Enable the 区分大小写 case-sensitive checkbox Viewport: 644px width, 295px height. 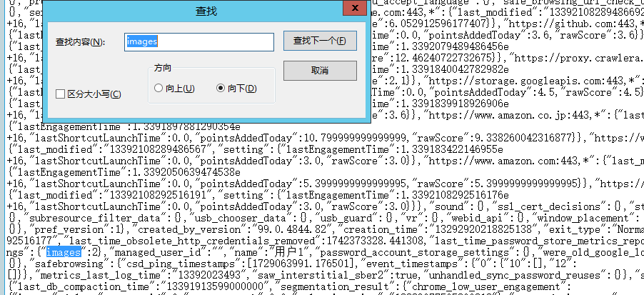click(x=61, y=94)
